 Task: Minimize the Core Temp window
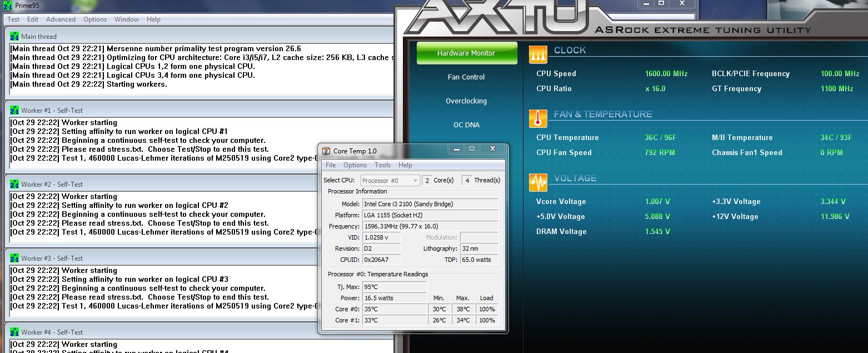pyautogui.click(x=456, y=149)
